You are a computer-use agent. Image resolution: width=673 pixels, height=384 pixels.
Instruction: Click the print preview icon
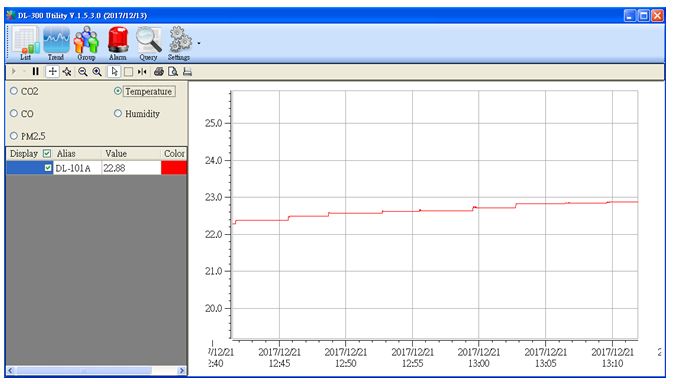tap(173, 72)
